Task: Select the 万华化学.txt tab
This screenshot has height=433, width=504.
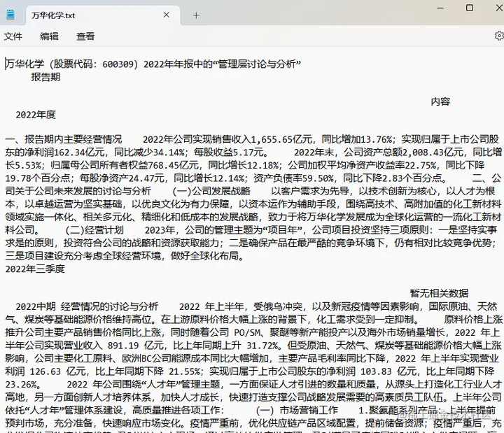Action: (103, 15)
